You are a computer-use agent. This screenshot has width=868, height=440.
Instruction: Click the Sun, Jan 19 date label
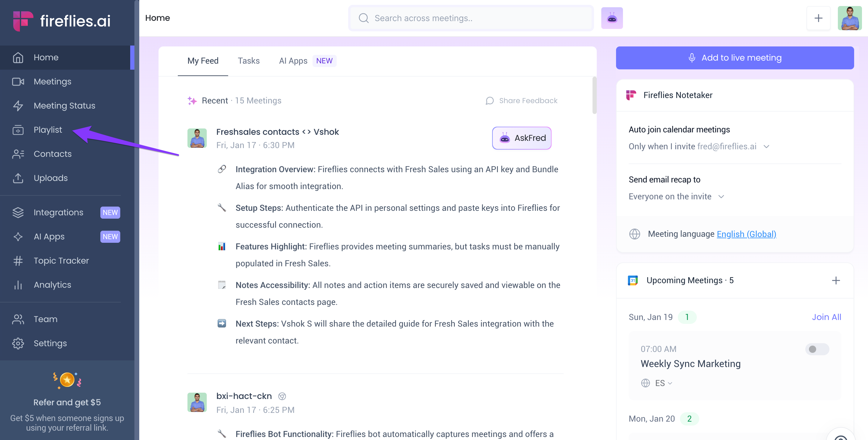(x=650, y=317)
